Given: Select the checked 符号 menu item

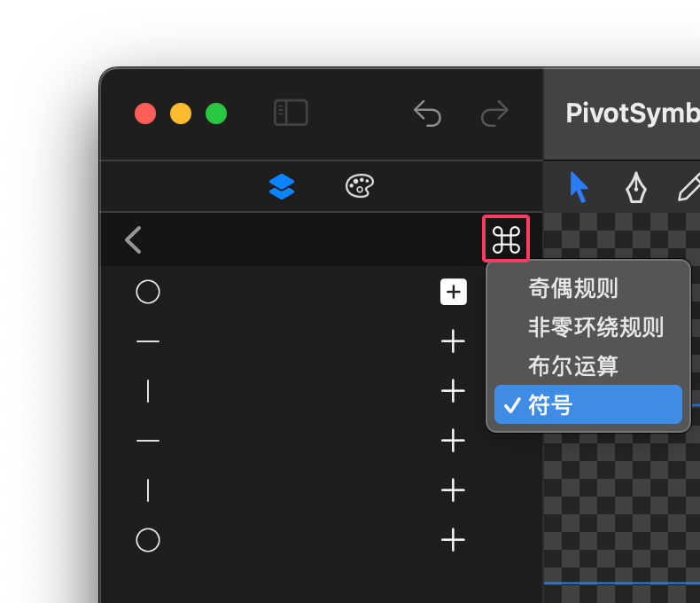Looking at the screenshot, I should coord(588,404).
